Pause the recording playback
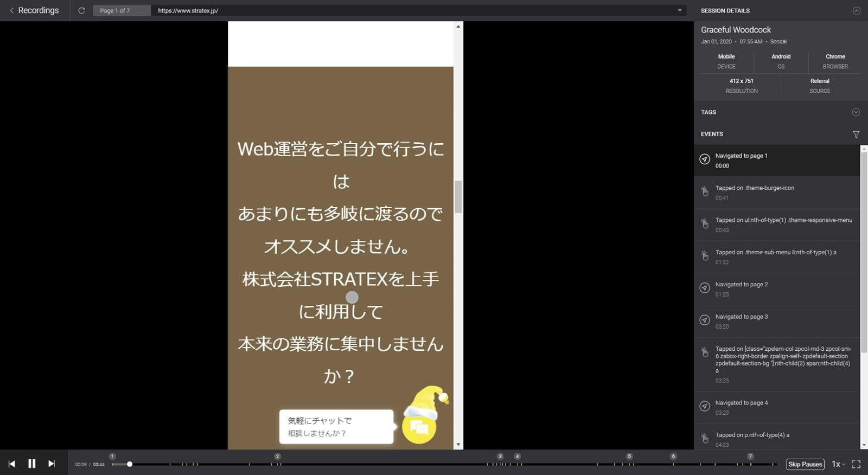 [32, 464]
